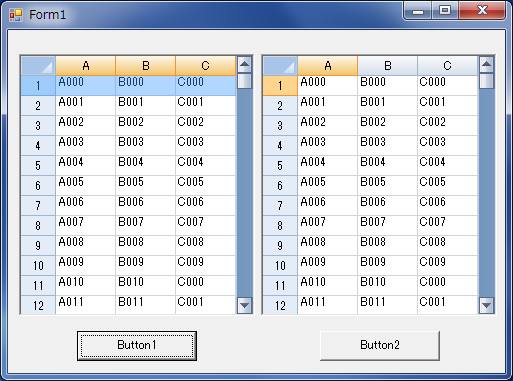Screen dimensions: 513x381
Task: Click cell A010 in the left grid
Action: click(x=85, y=286)
